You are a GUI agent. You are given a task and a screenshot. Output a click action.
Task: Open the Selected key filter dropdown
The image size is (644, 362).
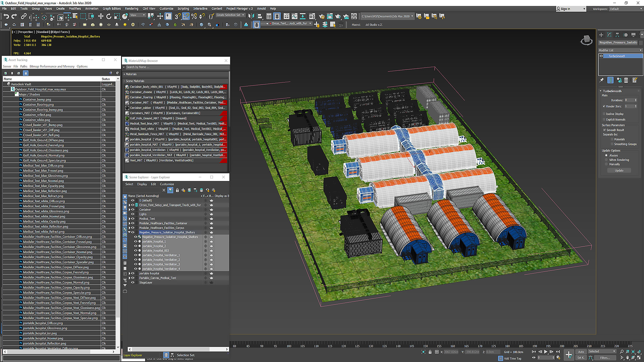click(x=602, y=352)
